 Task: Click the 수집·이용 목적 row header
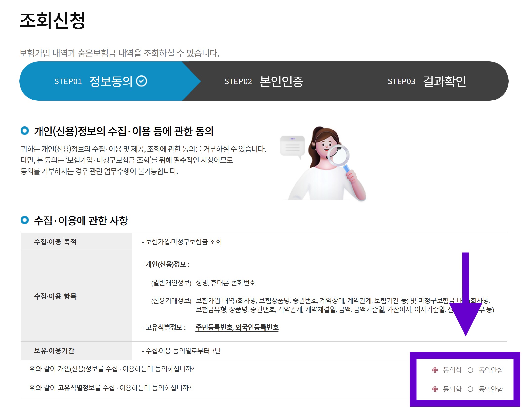[55, 242]
